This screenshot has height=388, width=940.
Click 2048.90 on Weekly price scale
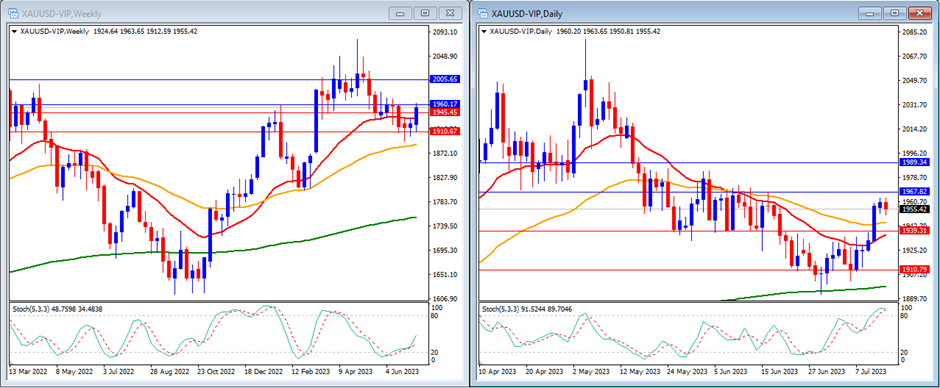point(445,56)
